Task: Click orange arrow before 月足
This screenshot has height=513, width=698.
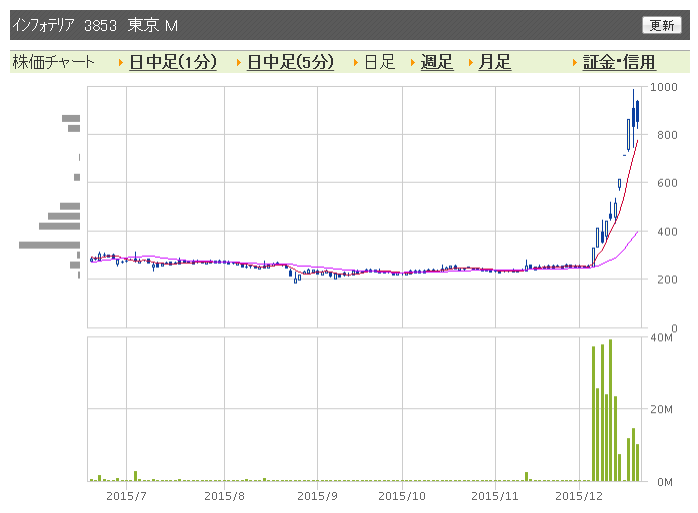Action: click(x=471, y=63)
